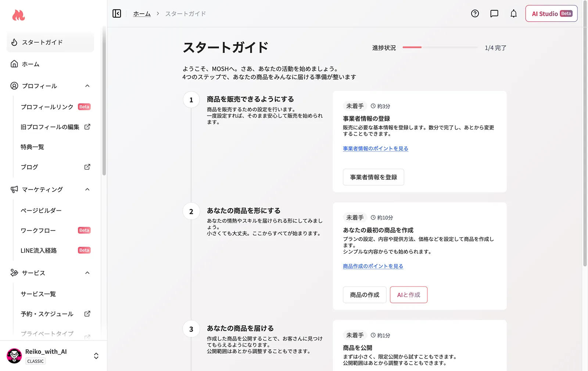Image resolution: width=588 pixels, height=371 pixels.
Task: Click the clock icon beside 約10分
Action: click(x=373, y=217)
